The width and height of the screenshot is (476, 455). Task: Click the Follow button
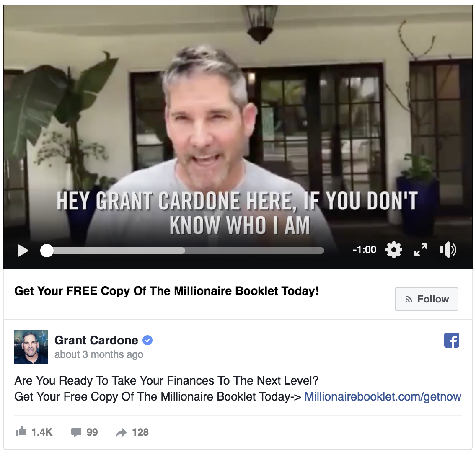[x=427, y=299]
